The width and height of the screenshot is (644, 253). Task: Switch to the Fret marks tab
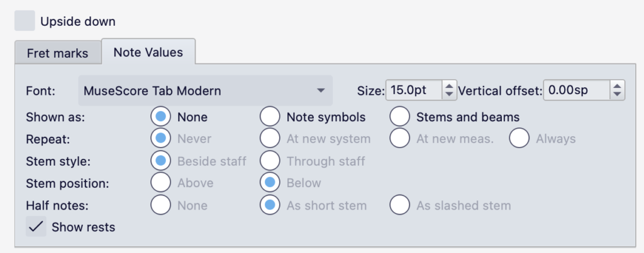pos(57,53)
